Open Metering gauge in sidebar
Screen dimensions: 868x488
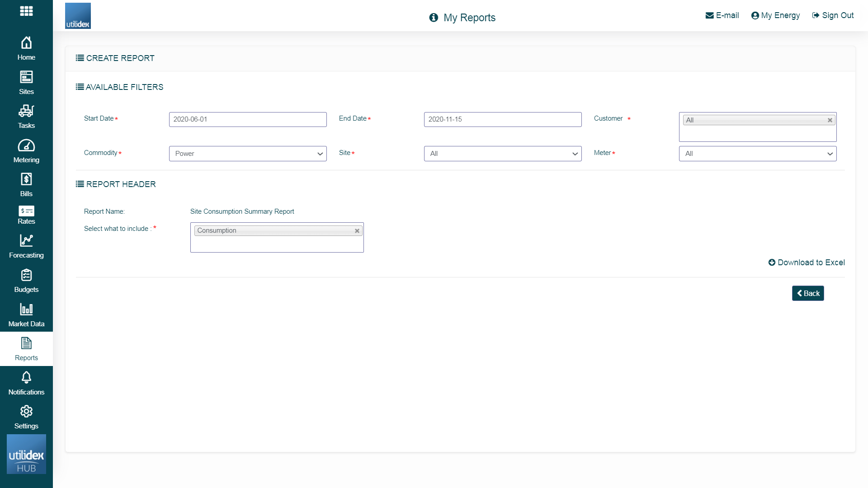click(x=26, y=151)
